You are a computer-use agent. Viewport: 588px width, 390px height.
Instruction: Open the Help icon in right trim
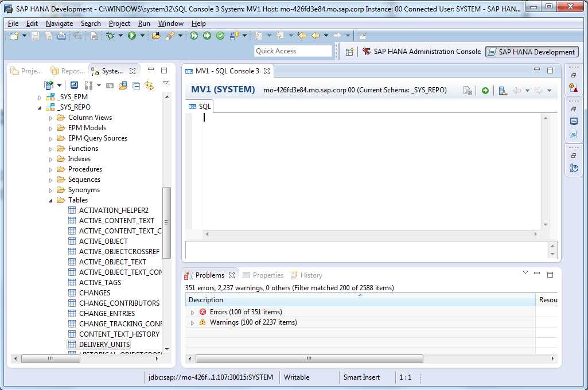pos(574,168)
